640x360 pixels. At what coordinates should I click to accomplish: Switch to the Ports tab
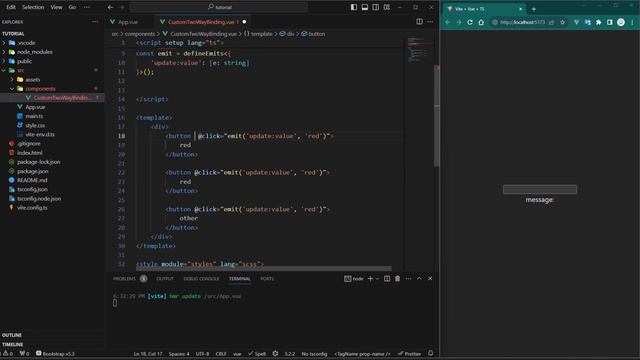pos(267,278)
